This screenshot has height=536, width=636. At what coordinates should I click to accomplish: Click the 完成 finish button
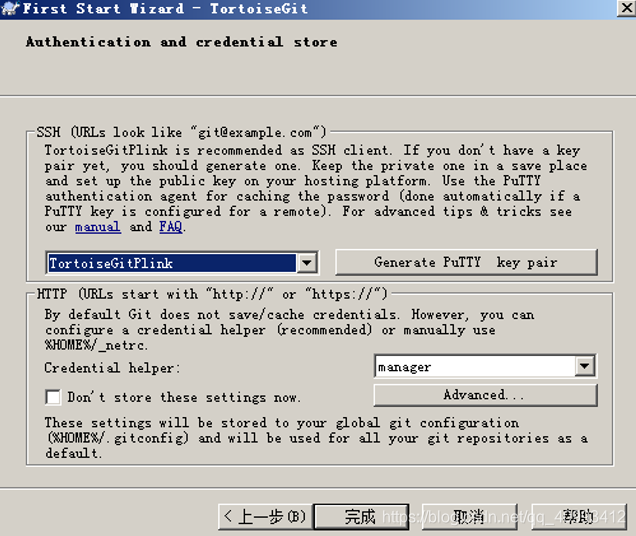(x=361, y=517)
